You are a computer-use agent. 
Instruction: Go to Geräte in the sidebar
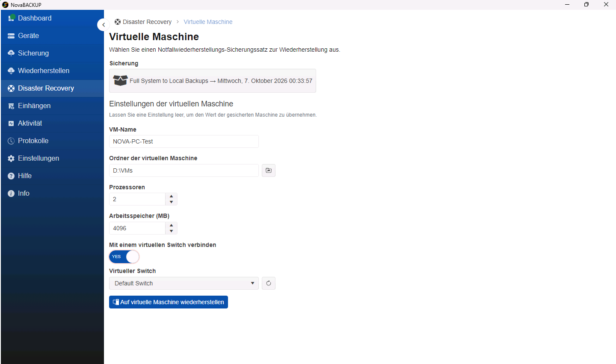(52, 36)
